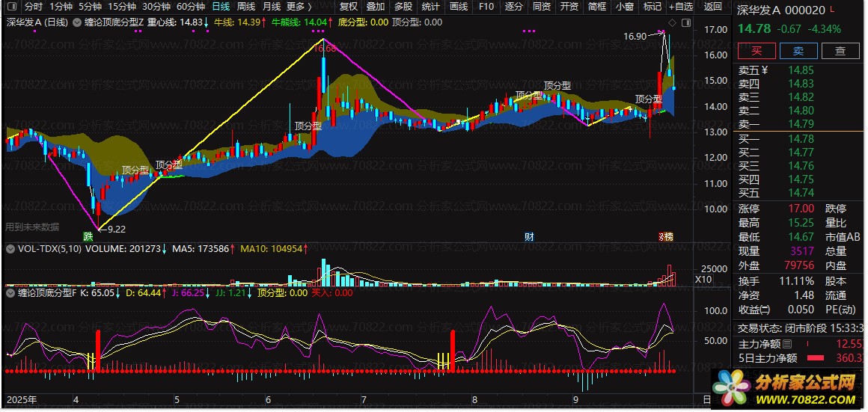Select the 60分钟 timeframe tab
This screenshot has width=868, height=412.
coord(191,7)
